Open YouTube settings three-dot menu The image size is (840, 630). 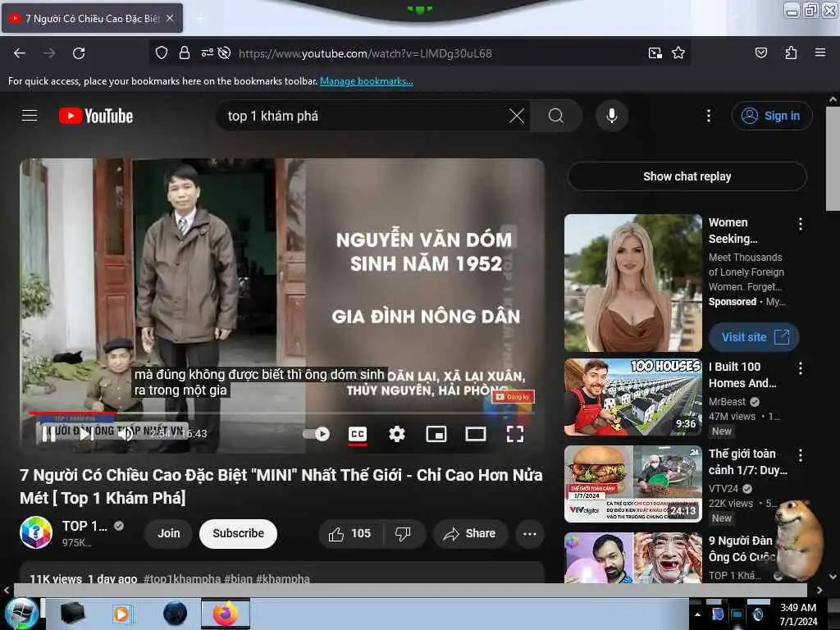click(708, 116)
